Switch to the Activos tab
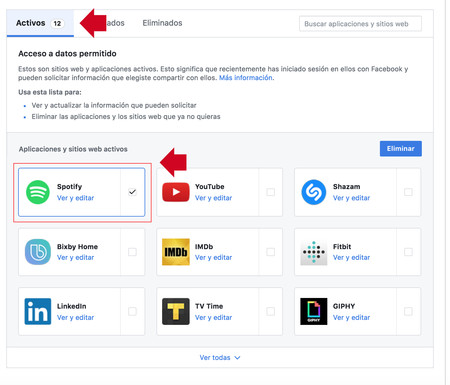Viewport: 450px width, 385px height. pyautogui.click(x=40, y=23)
